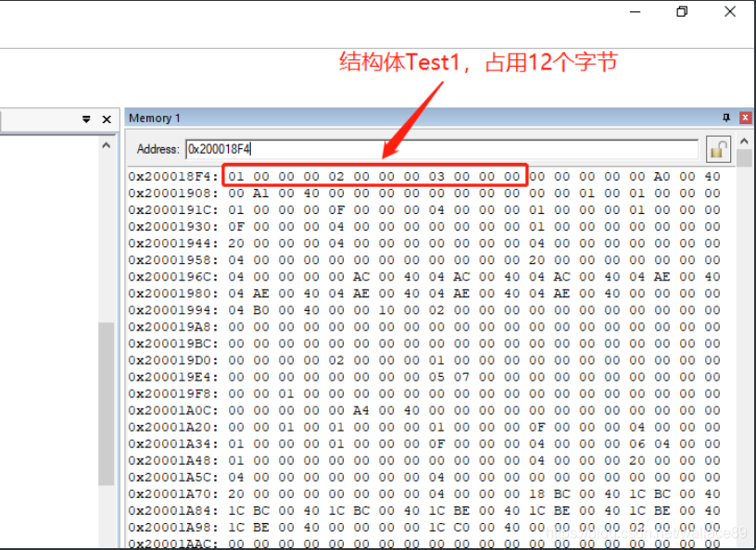The width and height of the screenshot is (756, 550).
Task: Click byte A1 in row 0x20001908
Action: click(x=261, y=194)
